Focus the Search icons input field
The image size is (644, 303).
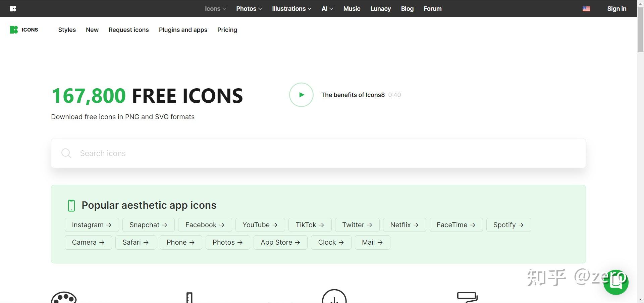pyautogui.click(x=318, y=153)
